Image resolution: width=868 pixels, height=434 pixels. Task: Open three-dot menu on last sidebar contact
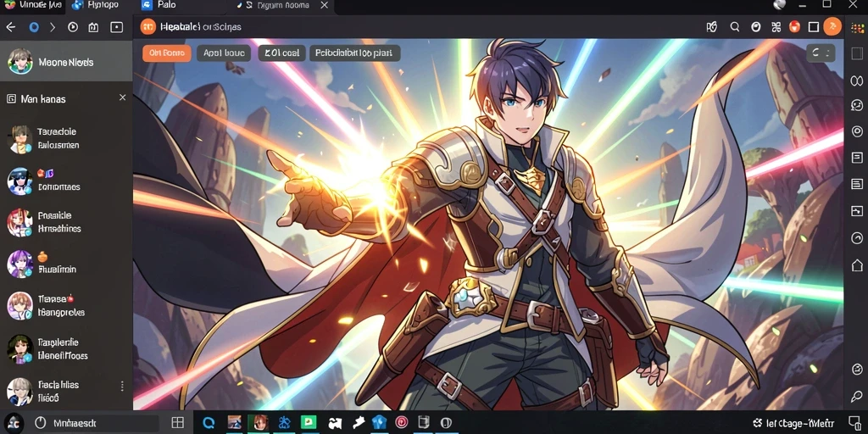point(122,386)
